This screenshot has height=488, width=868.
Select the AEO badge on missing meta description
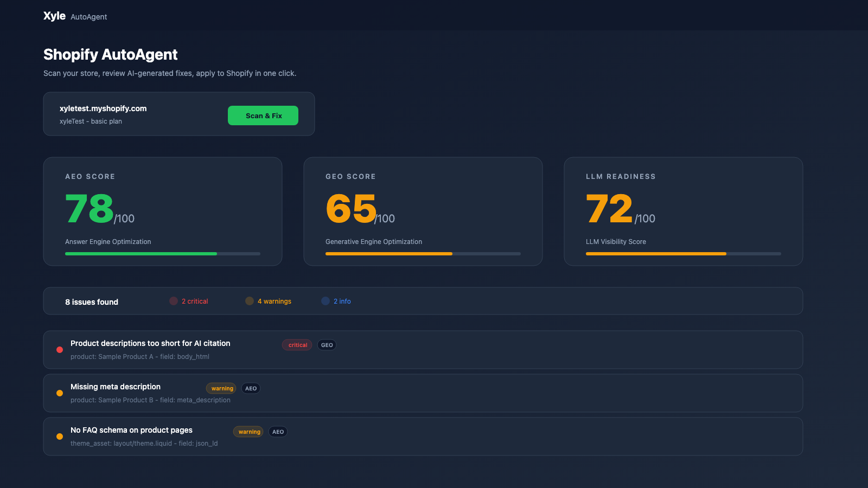[x=251, y=388]
